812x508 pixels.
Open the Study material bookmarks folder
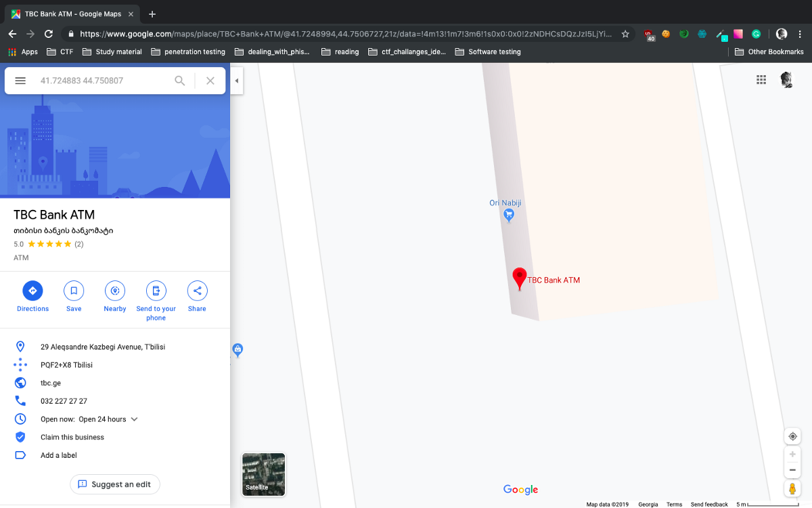(x=112, y=51)
